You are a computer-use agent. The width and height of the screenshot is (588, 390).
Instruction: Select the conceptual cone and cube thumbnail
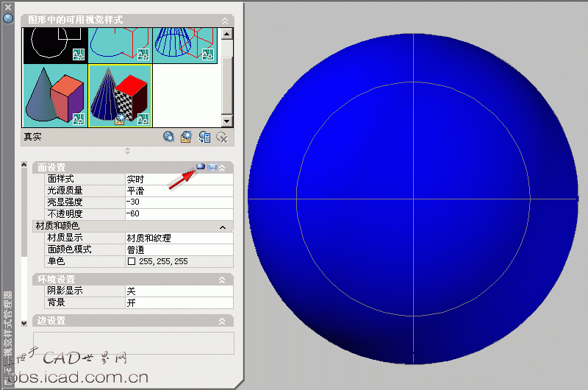click(x=55, y=95)
